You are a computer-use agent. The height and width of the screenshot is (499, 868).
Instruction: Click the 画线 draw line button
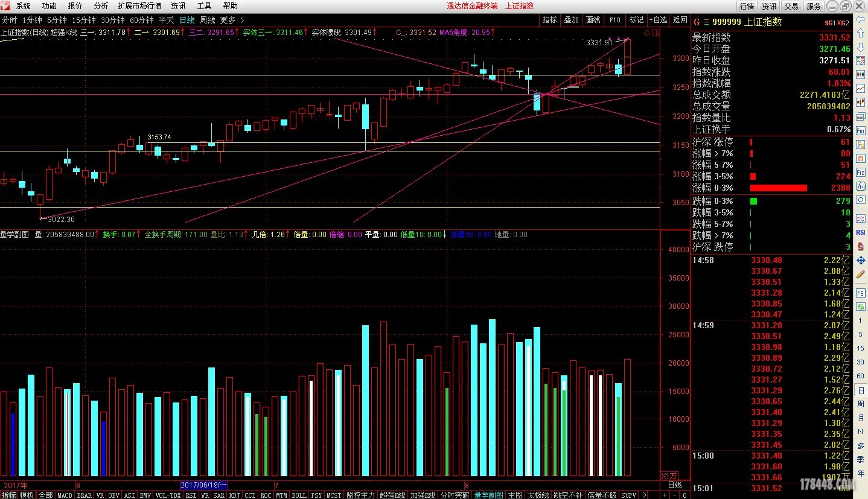(x=593, y=20)
